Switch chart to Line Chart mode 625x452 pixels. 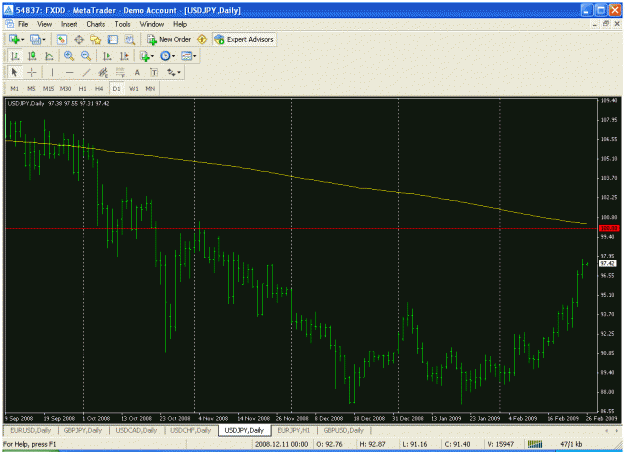(x=49, y=56)
